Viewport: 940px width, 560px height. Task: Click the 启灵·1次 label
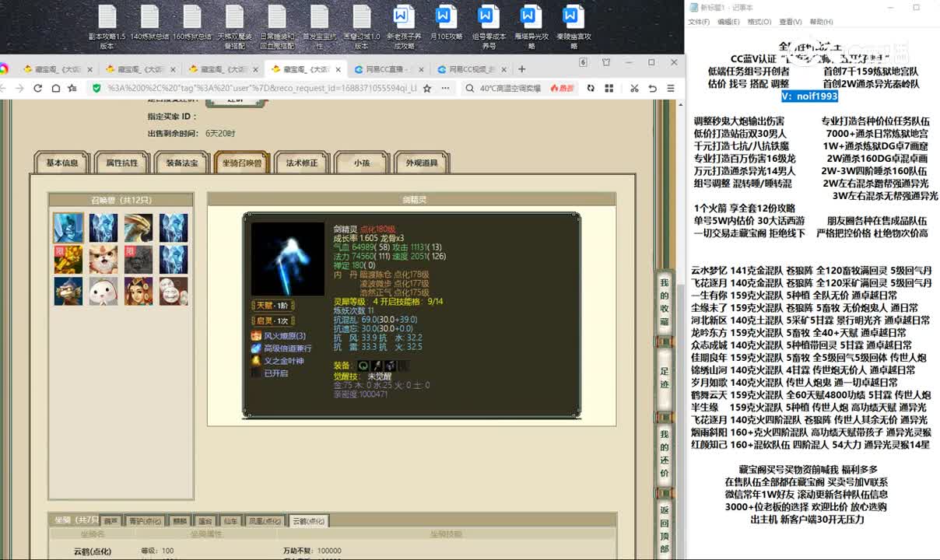(272, 320)
